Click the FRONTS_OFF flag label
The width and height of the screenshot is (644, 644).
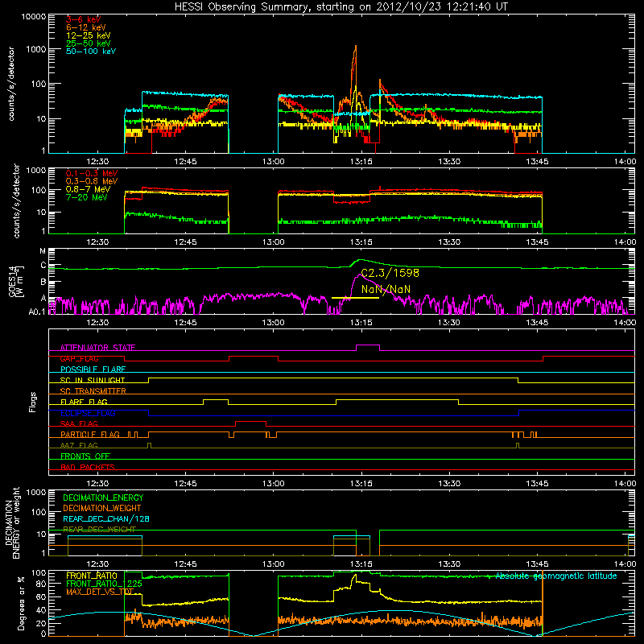coord(85,456)
